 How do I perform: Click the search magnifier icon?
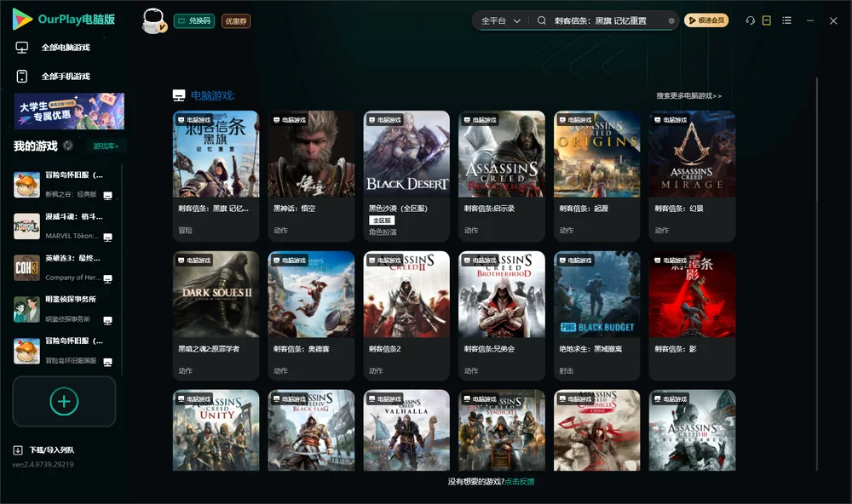tap(542, 20)
